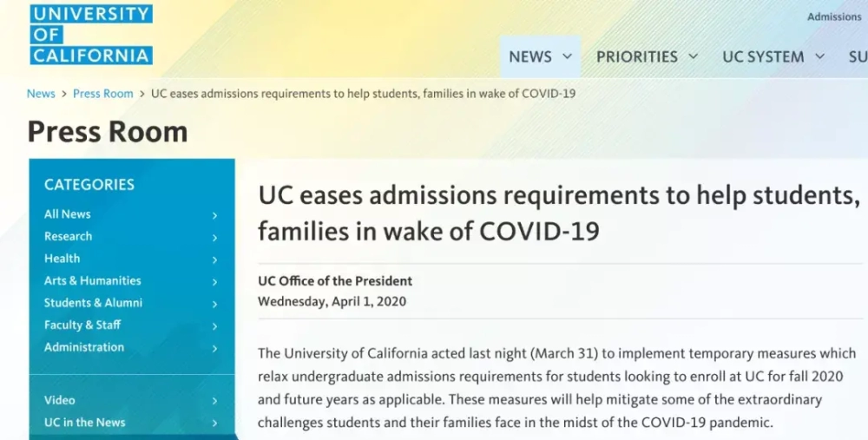This screenshot has height=440, width=868.
Task: Open the Health category link
Action: (x=62, y=259)
